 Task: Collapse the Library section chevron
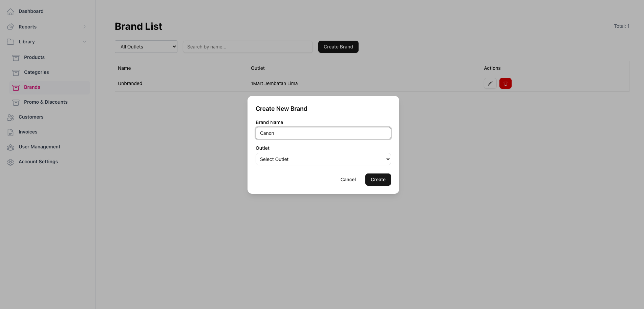coord(85,42)
